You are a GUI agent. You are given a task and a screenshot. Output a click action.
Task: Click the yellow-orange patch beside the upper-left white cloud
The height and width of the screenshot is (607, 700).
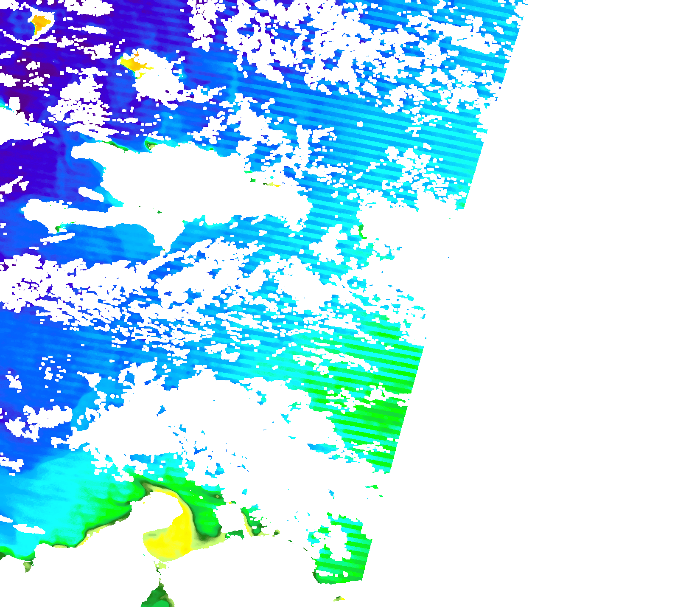(134, 63)
